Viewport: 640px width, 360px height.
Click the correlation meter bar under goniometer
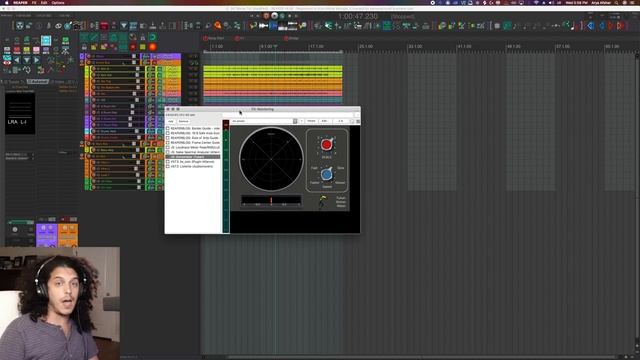(x=271, y=200)
